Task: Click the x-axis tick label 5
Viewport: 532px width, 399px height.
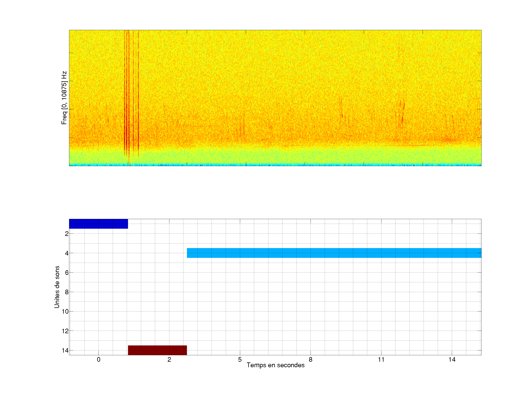Action: click(x=240, y=359)
